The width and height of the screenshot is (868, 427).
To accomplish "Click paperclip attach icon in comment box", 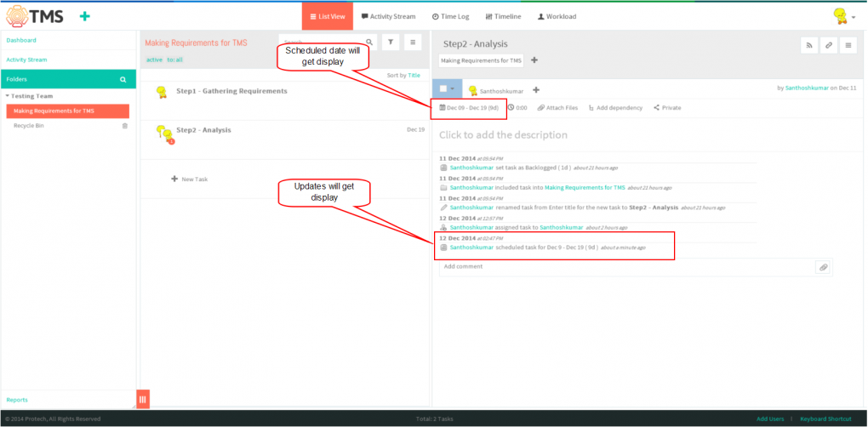I will [823, 267].
